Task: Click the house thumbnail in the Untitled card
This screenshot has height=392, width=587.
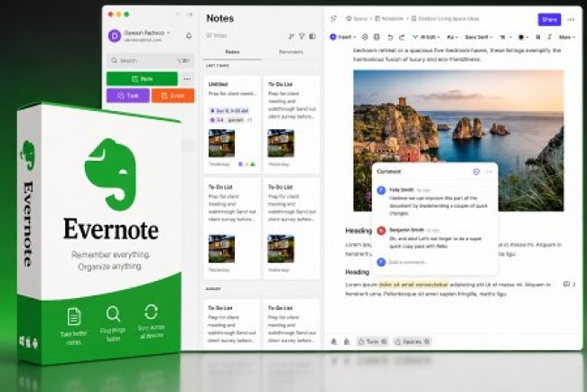Action: [221, 143]
